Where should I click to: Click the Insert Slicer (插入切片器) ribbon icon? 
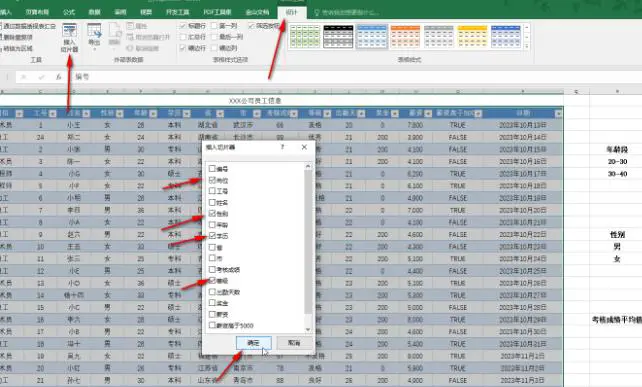coord(69,38)
